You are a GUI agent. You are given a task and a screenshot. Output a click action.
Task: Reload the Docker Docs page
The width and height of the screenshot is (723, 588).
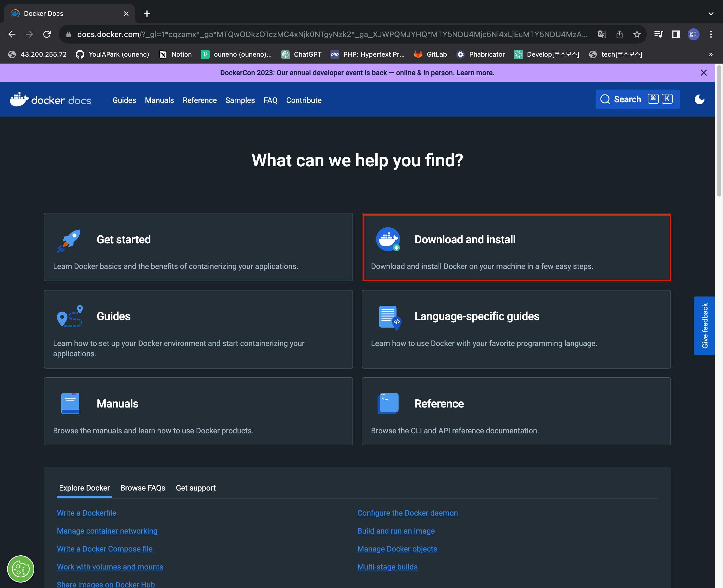click(x=47, y=34)
